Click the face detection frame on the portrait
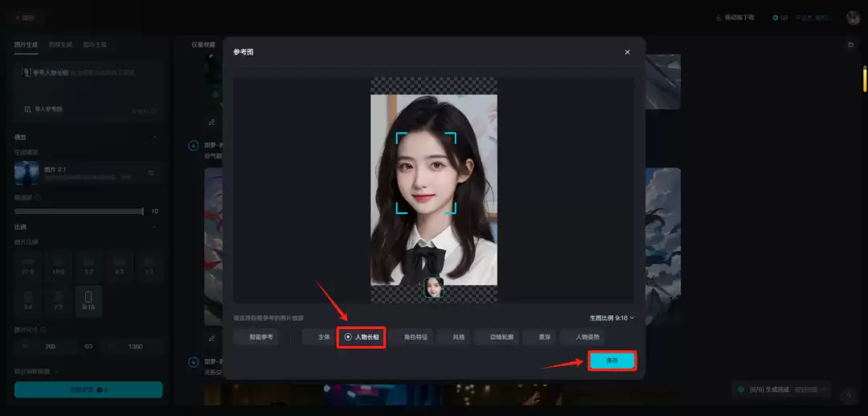Image resolution: width=868 pixels, height=416 pixels. pos(426,173)
